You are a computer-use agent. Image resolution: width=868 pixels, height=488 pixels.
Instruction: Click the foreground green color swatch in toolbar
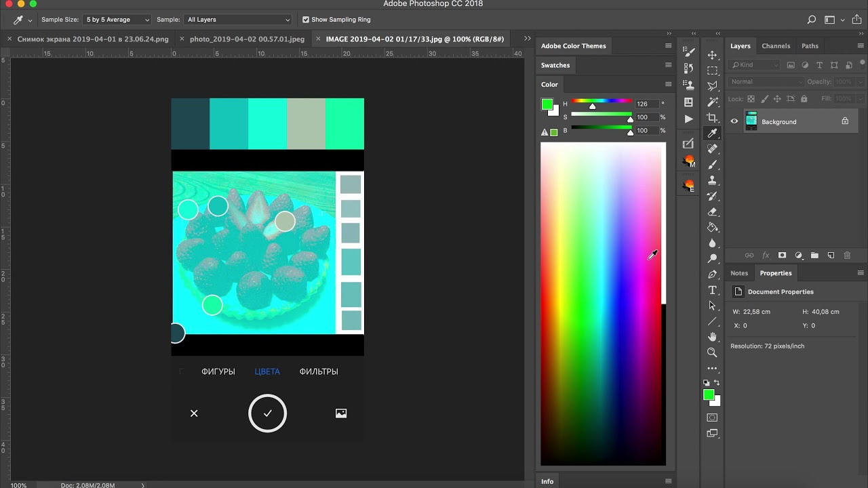click(x=709, y=394)
